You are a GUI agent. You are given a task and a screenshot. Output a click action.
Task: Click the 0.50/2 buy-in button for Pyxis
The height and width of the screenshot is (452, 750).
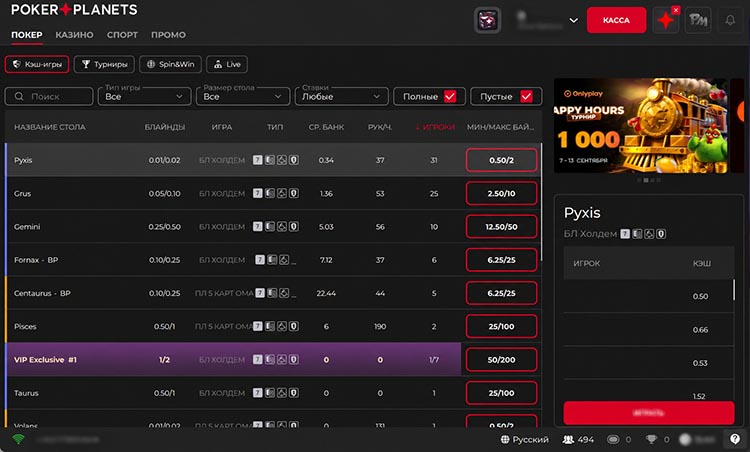(501, 160)
